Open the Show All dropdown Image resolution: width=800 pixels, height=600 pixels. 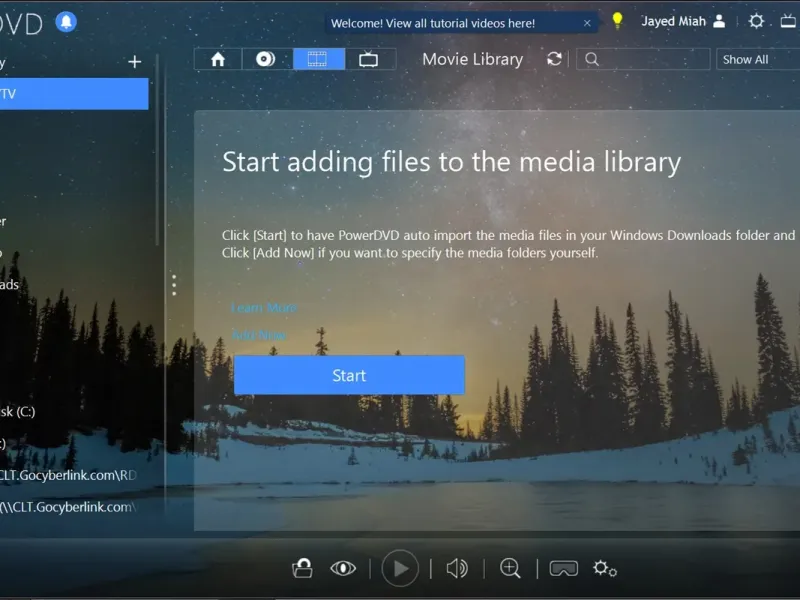click(x=758, y=59)
